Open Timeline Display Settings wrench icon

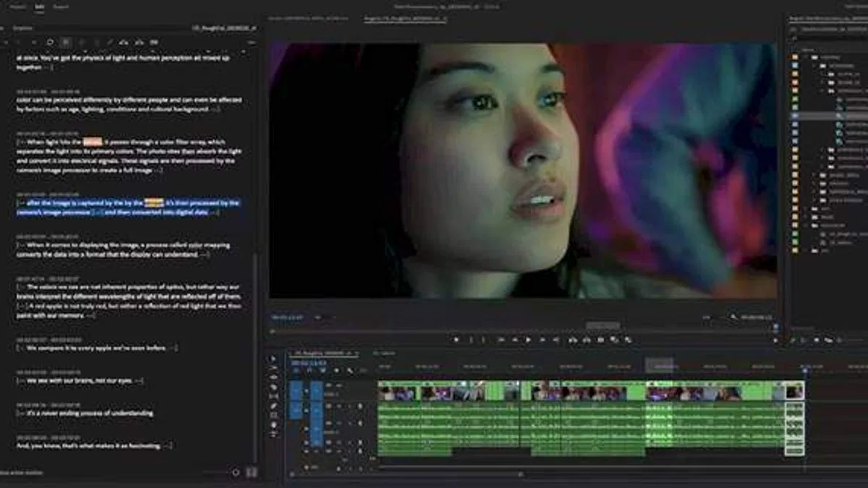[x=351, y=370]
